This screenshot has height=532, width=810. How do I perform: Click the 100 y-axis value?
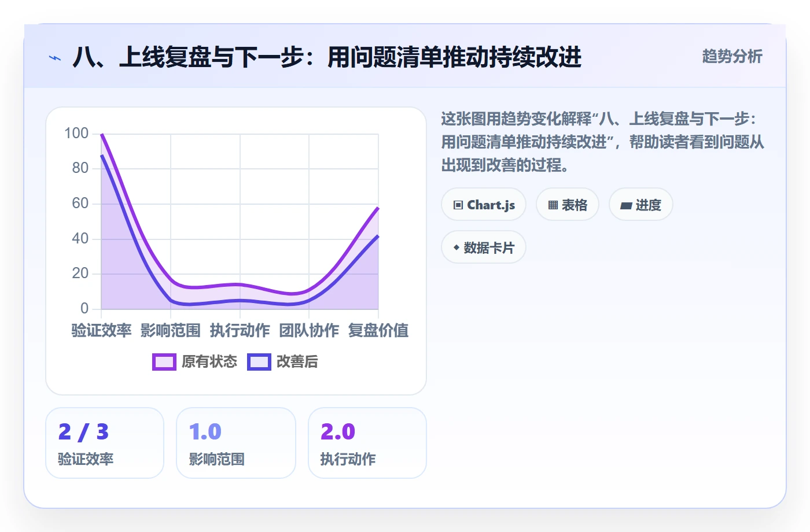tap(76, 134)
